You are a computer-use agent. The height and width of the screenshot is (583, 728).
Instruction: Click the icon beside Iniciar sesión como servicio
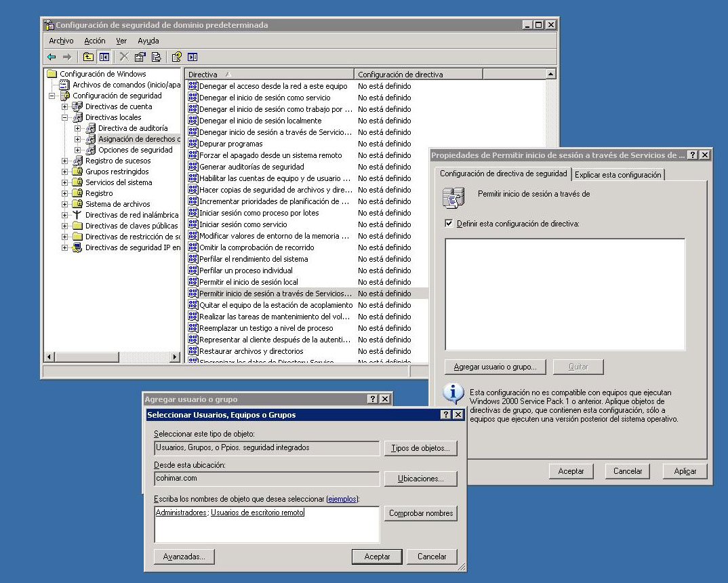point(193,224)
